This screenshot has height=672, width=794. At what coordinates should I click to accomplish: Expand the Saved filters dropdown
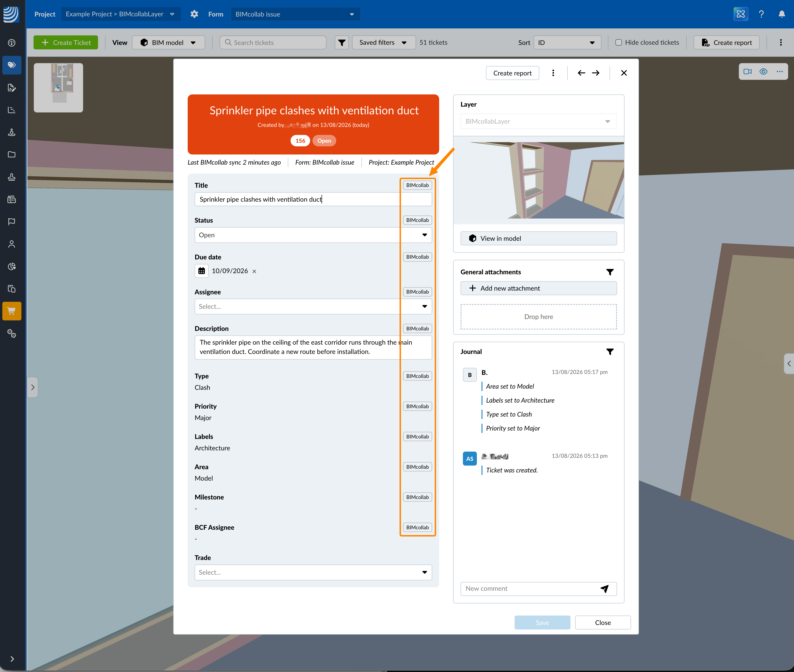click(384, 43)
